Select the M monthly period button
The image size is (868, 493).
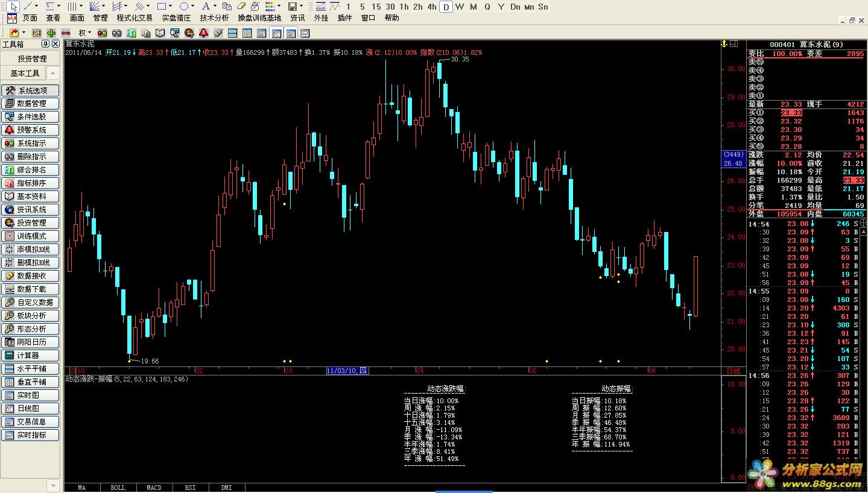(x=474, y=7)
